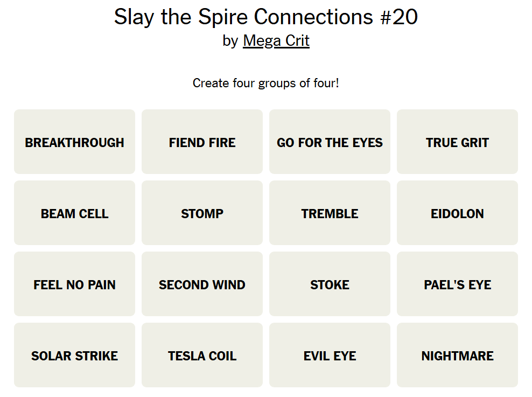The width and height of the screenshot is (532, 397).
Task: Click the TREMBLE card
Action: (x=330, y=213)
